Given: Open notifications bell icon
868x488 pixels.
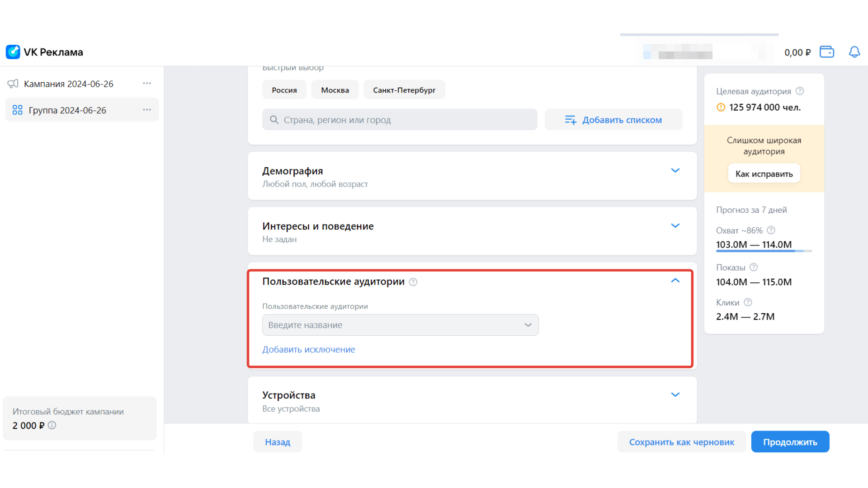Looking at the screenshot, I should pyautogui.click(x=854, y=52).
